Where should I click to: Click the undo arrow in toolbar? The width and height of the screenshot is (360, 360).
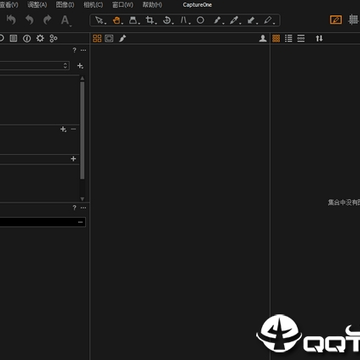30,20
